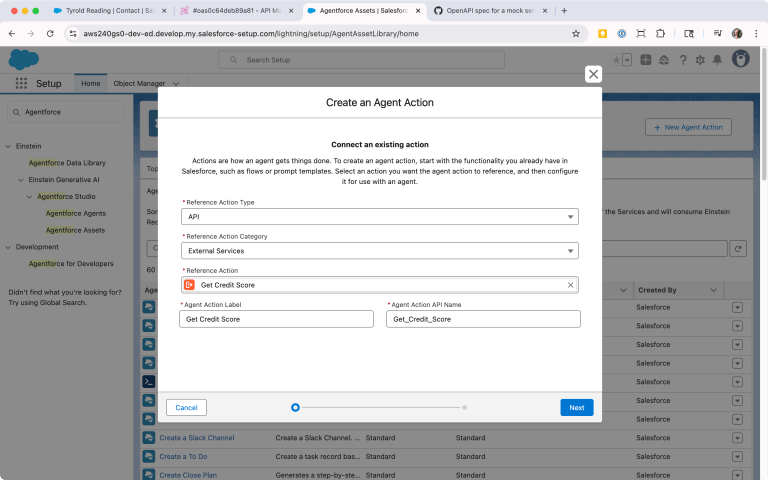Image resolution: width=768 pixels, height=480 pixels.
Task: Click New Agent Action button
Action: click(688, 127)
